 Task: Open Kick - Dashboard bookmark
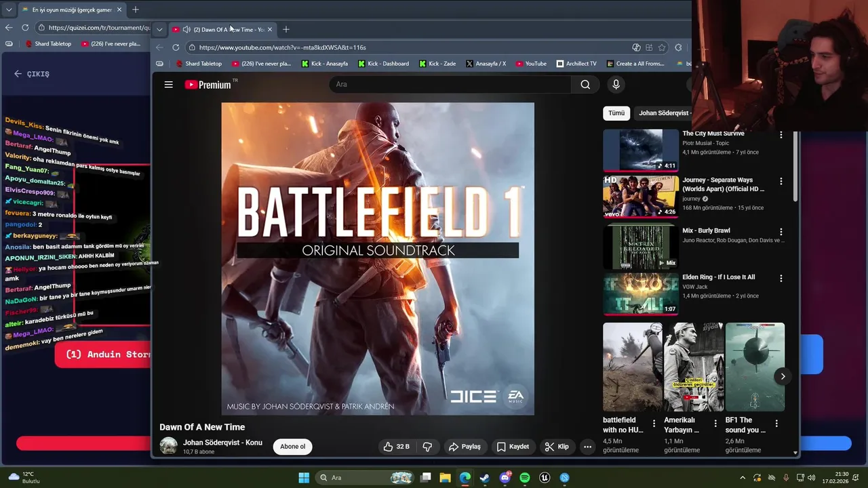coord(383,64)
